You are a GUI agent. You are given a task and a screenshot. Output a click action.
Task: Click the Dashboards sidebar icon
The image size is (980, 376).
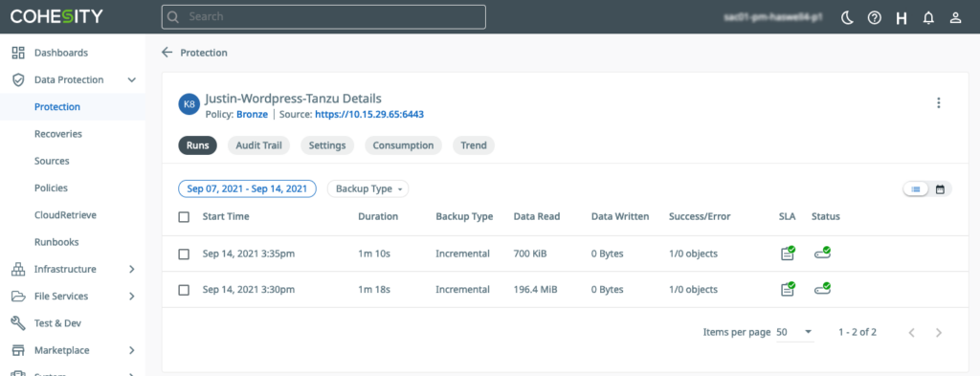coord(18,53)
